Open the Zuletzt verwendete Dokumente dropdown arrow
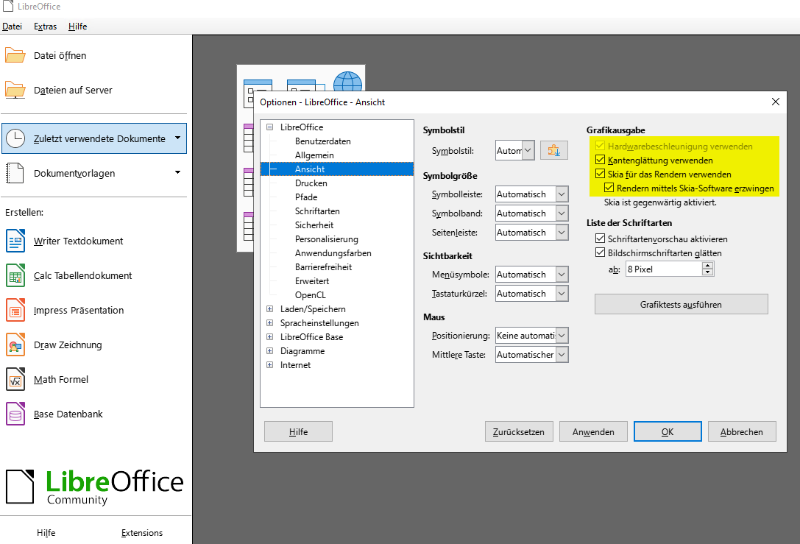Image resolution: width=800 pixels, height=544 pixels. pyautogui.click(x=178, y=138)
